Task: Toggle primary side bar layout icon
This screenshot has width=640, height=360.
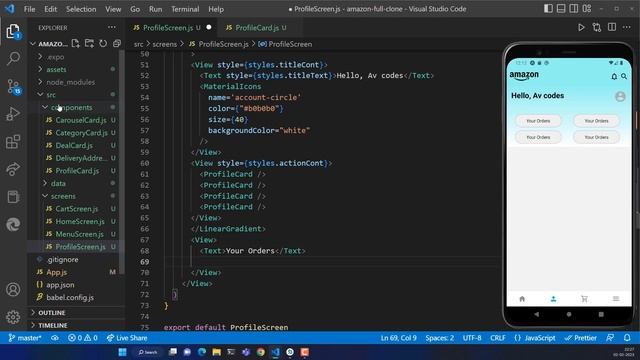Action: point(548,9)
